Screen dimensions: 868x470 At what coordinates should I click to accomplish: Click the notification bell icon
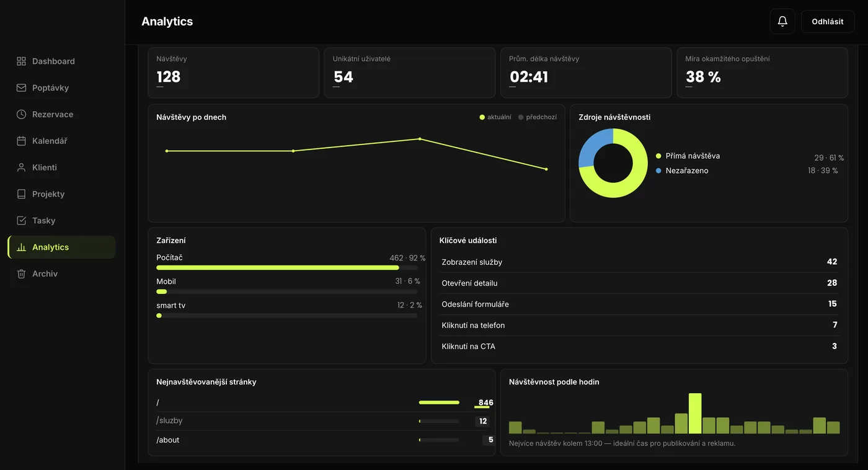(782, 21)
